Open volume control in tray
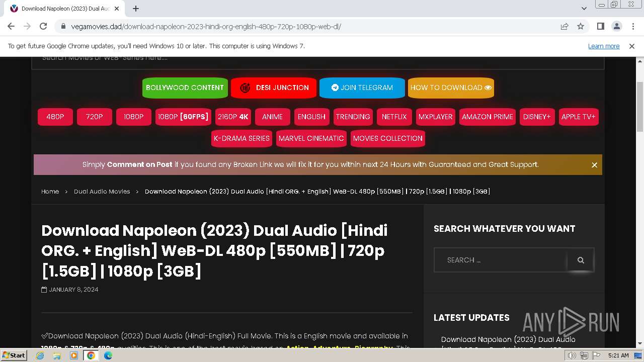This screenshot has width=644, height=362. (572, 355)
